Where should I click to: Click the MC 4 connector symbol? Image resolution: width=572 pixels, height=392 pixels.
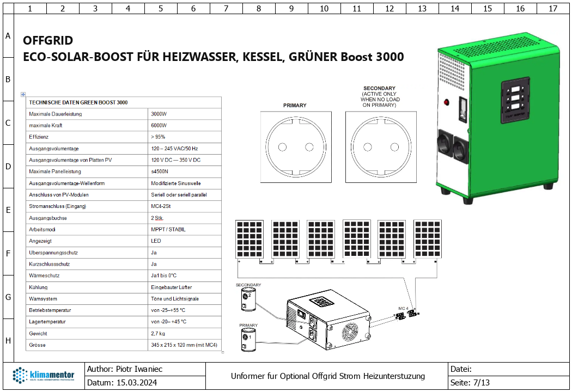pos(406,315)
